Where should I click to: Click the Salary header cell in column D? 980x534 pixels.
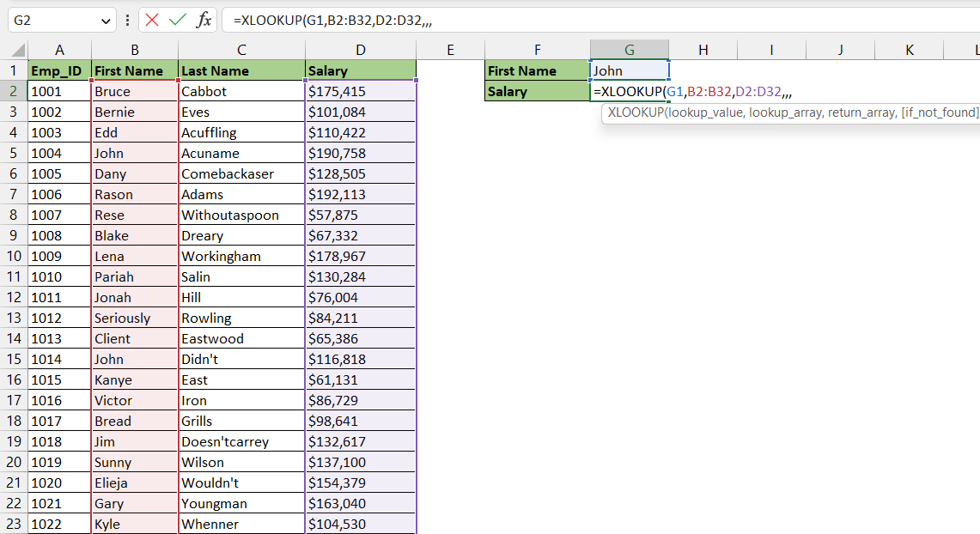pos(361,70)
